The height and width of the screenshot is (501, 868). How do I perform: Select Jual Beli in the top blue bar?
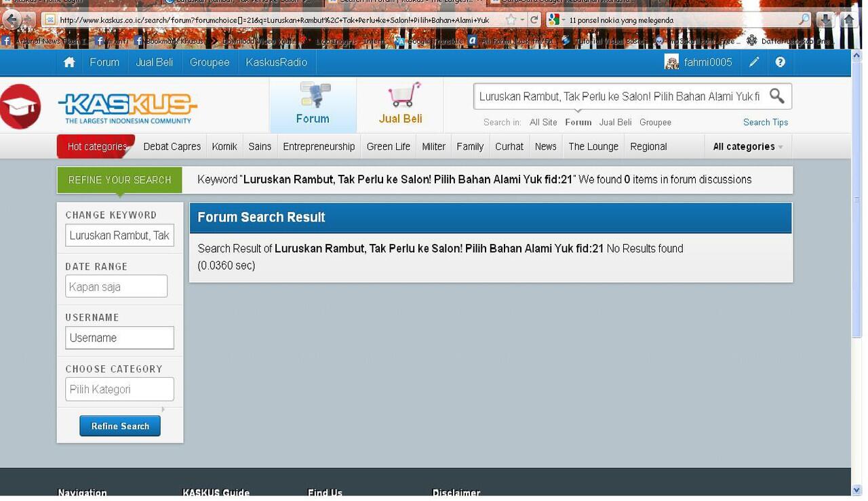(155, 62)
